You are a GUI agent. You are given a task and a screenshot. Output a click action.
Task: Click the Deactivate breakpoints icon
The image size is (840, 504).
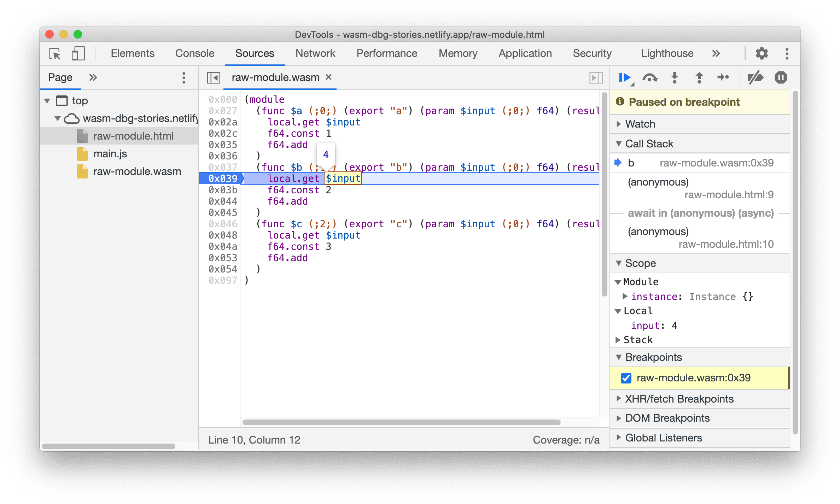coord(755,78)
